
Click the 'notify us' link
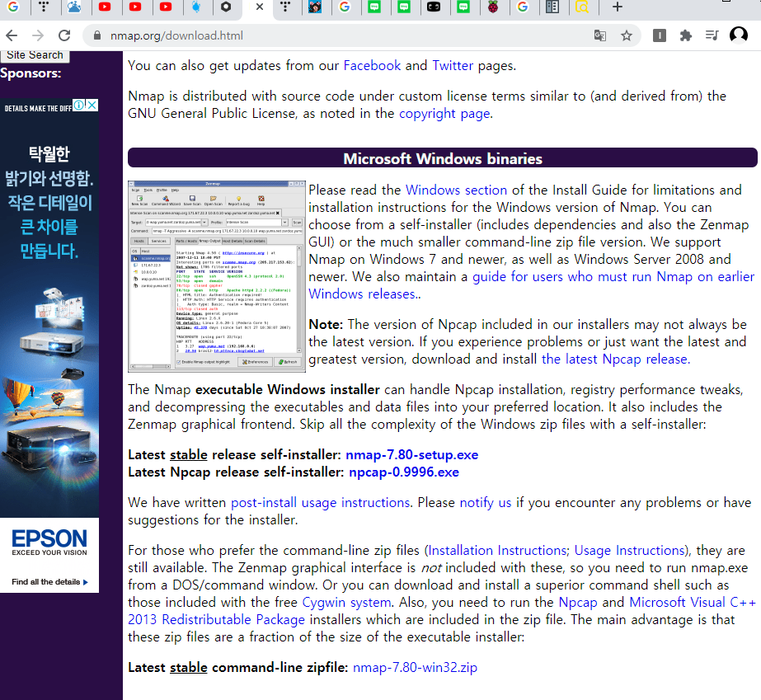(x=486, y=502)
